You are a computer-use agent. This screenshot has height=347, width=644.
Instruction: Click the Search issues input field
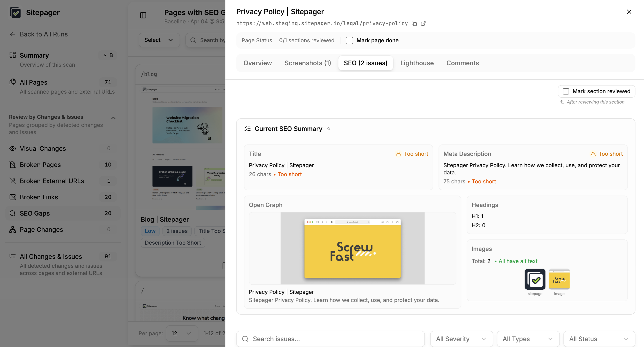330,339
